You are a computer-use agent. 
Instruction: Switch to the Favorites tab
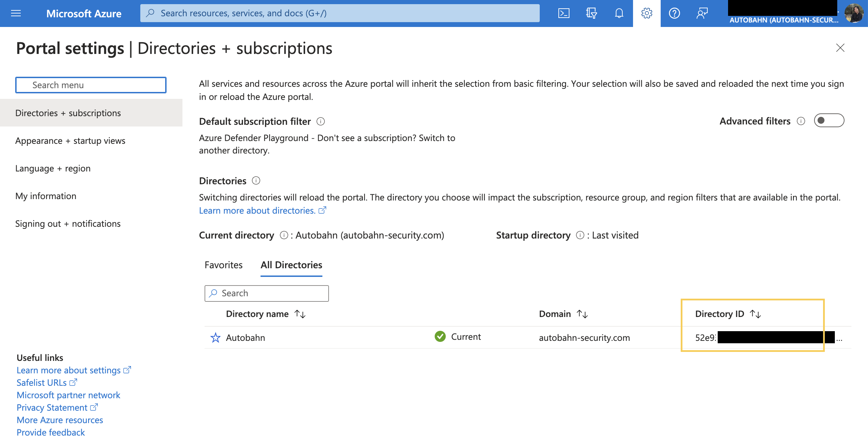[x=224, y=265]
